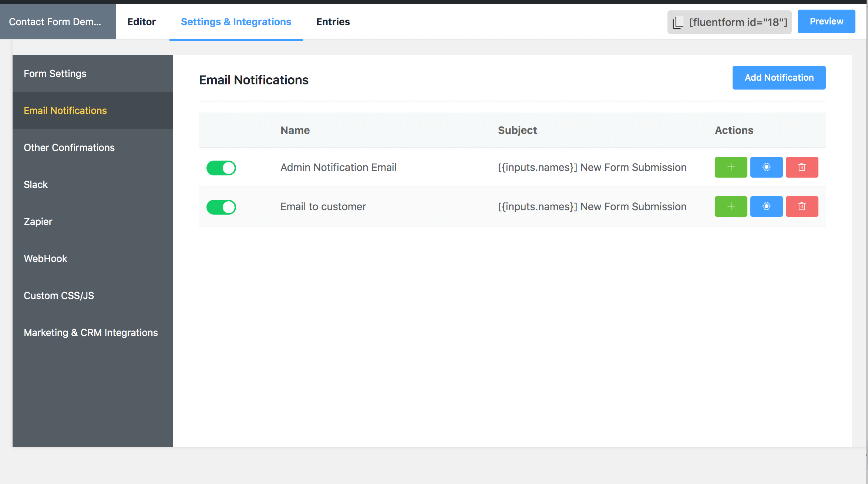Delete Email to customer using trash icon
868x484 pixels.
(802, 206)
